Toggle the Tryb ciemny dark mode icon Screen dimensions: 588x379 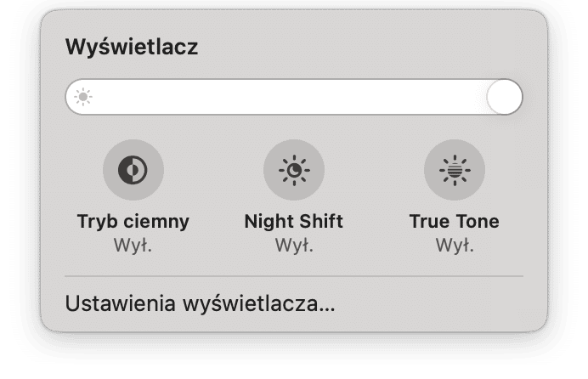[x=133, y=170]
